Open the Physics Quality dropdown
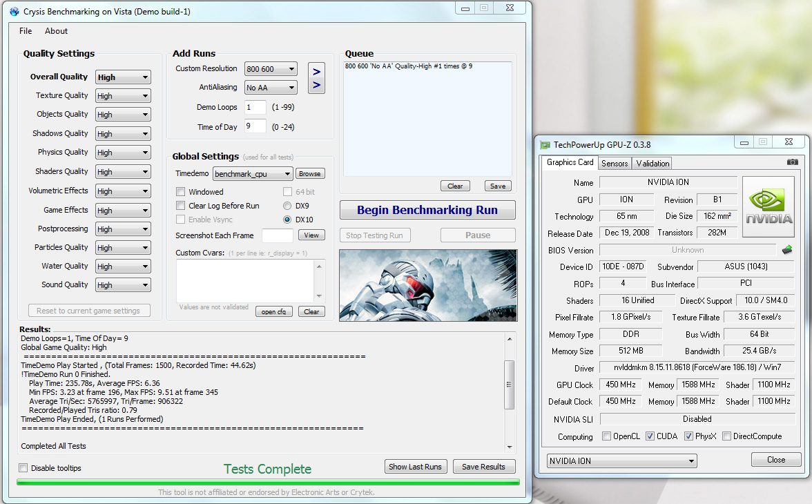Image resolution: width=812 pixels, height=504 pixels. (x=123, y=153)
